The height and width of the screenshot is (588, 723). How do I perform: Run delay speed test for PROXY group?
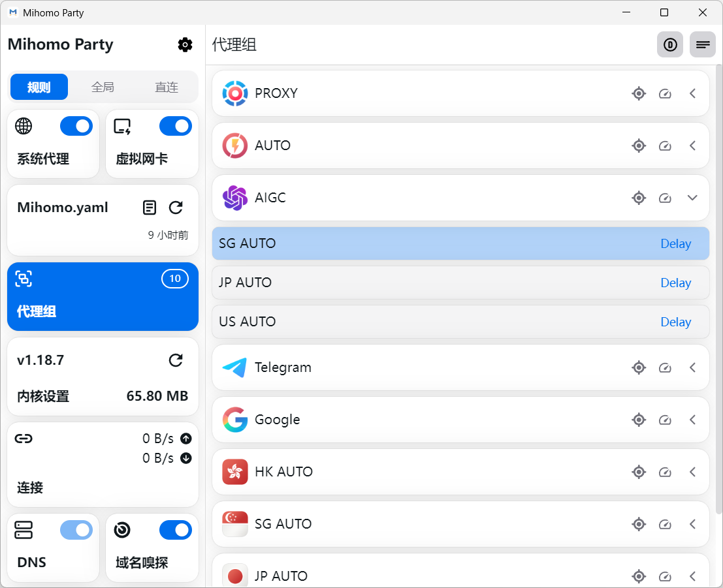click(665, 93)
